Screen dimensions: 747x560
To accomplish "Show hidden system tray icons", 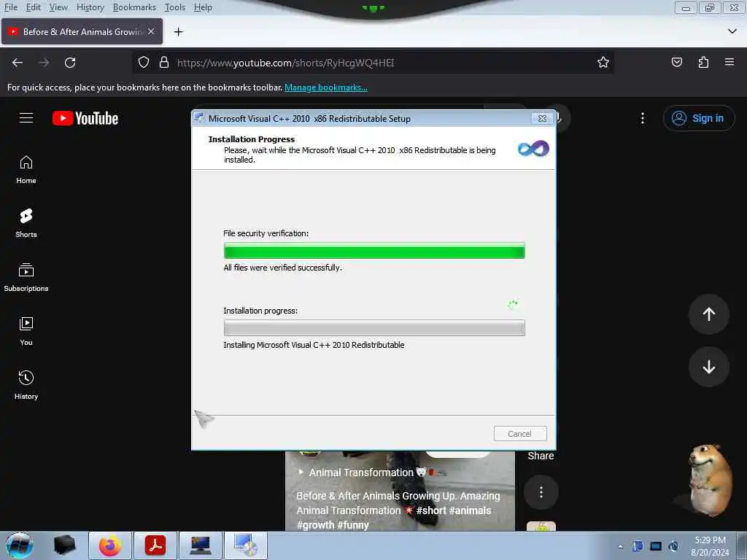I will click(x=620, y=546).
